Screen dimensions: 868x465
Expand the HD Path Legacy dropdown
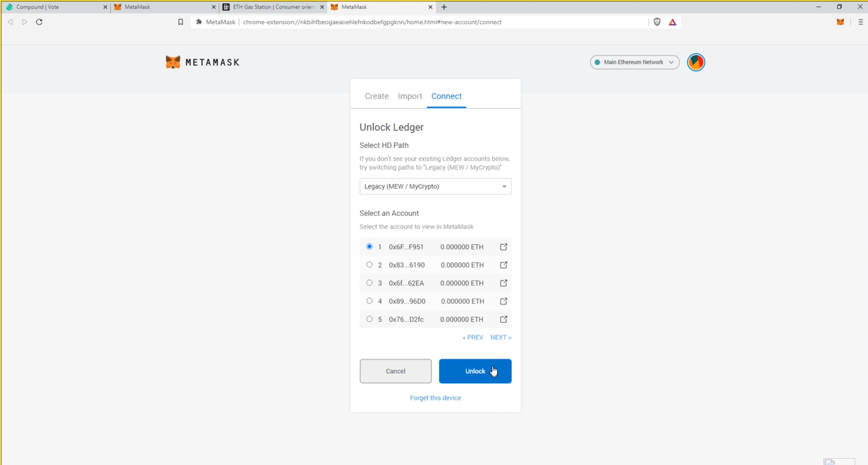coord(435,187)
